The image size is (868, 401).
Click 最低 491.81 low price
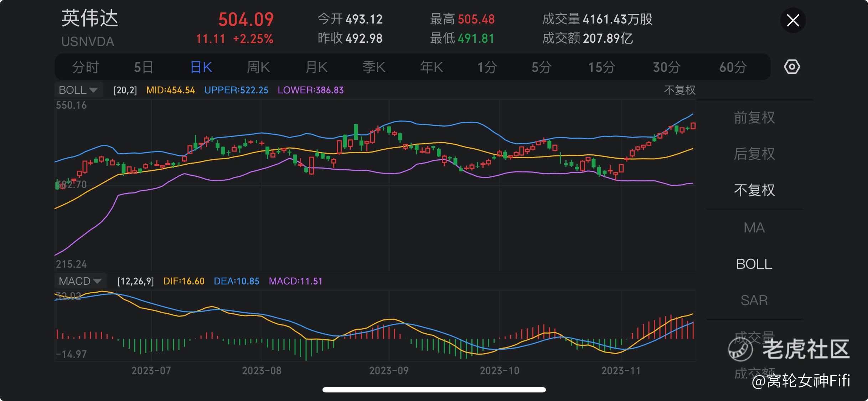(462, 38)
